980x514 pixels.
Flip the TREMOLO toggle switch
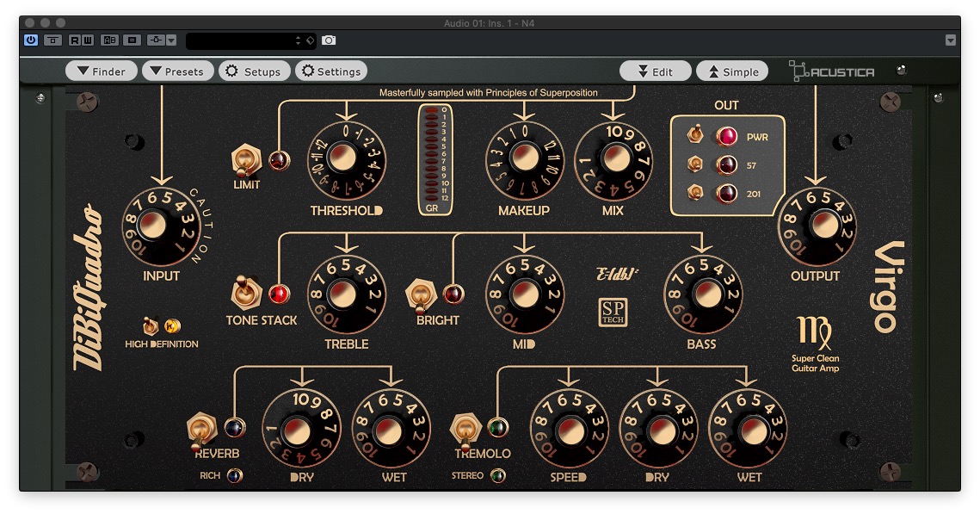[465, 429]
